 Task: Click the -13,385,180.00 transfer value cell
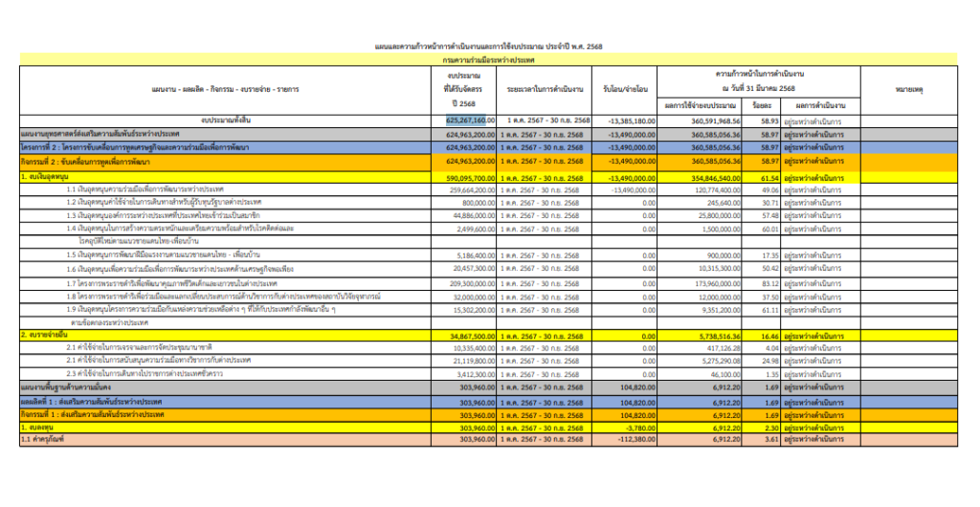[x=627, y=121]
